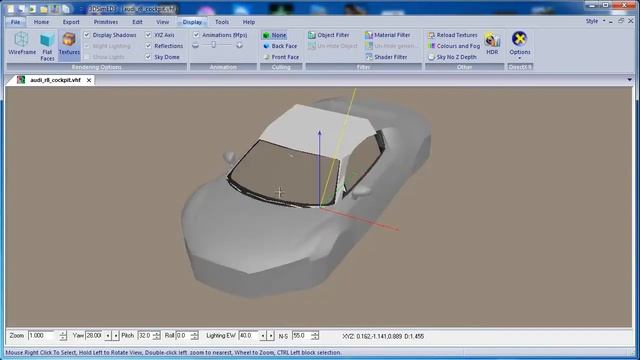640x360 pixels.
Task: Click the Yaw input field
Action: point(94,336)
